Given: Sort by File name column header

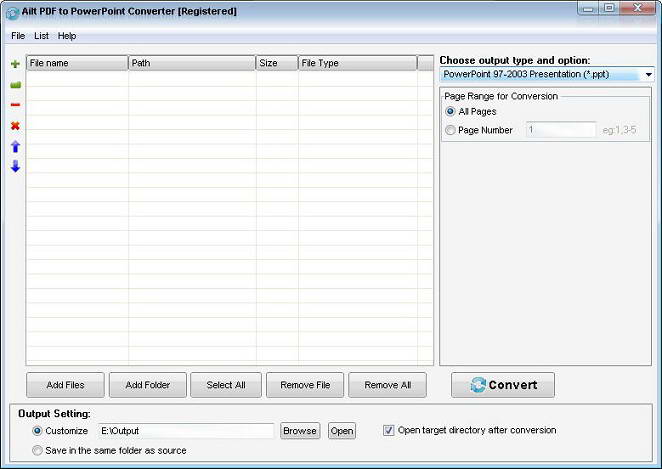Looking at the screenshot, I should click(77, 63).
